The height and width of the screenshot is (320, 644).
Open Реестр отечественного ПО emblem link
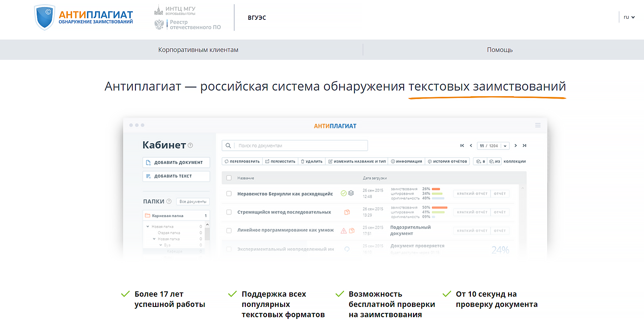pyautogui.click(x=188, y=24)
